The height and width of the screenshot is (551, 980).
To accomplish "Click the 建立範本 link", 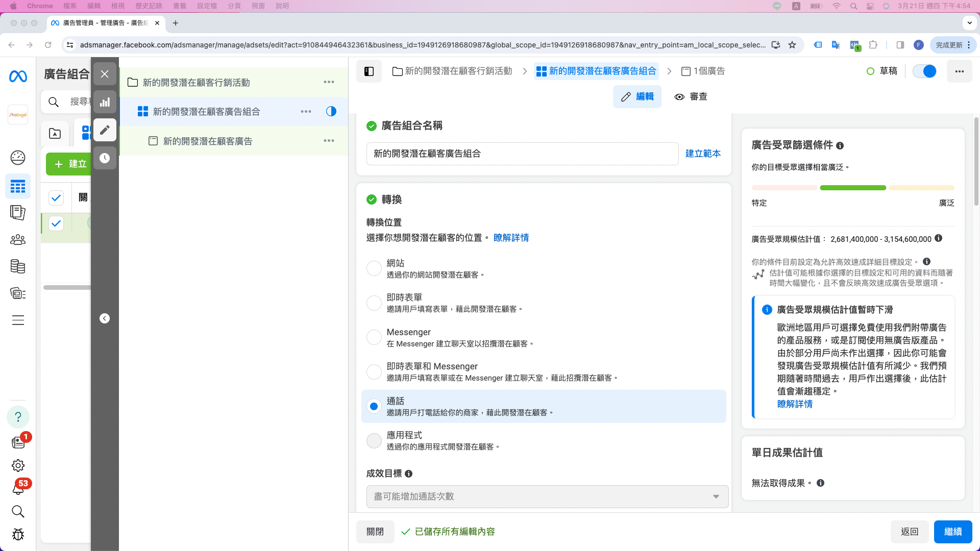I will click(703, 154).
